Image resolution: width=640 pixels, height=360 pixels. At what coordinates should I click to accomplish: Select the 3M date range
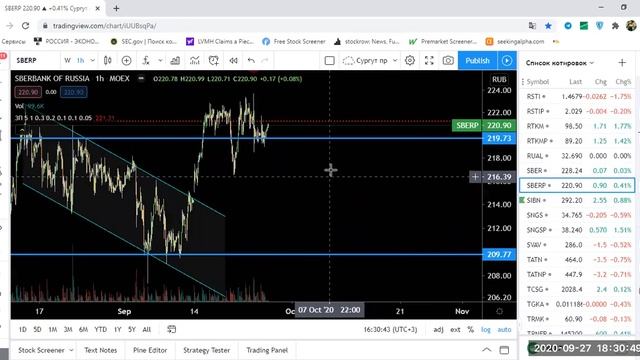click(x=68, y=329)
